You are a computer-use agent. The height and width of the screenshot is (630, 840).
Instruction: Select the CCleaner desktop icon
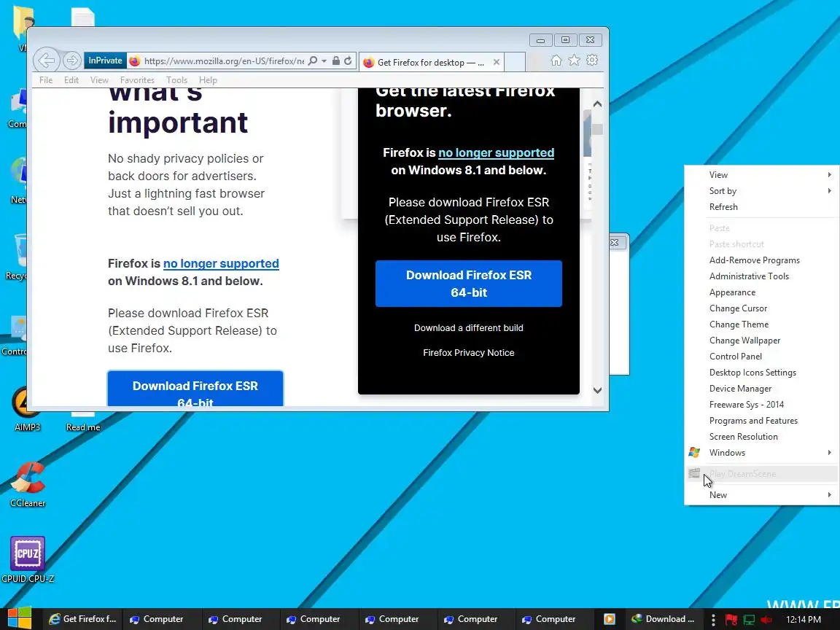click(27, 484)
